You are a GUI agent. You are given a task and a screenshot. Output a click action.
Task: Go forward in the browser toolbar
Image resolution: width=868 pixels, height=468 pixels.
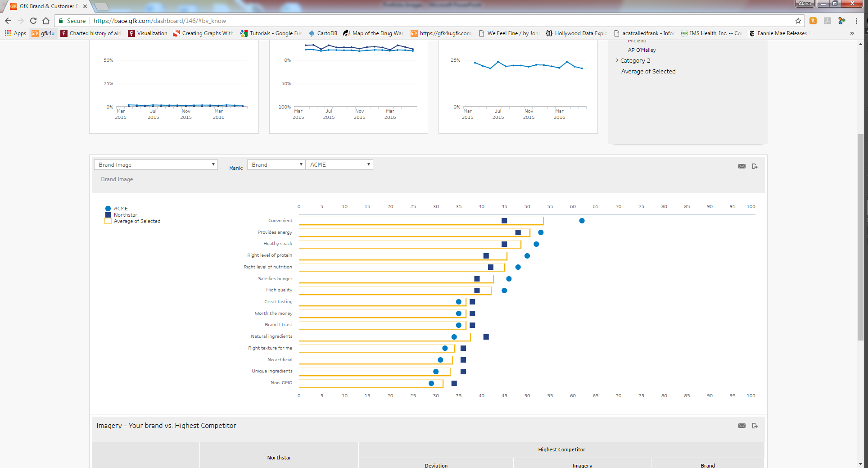pos(21,21)
